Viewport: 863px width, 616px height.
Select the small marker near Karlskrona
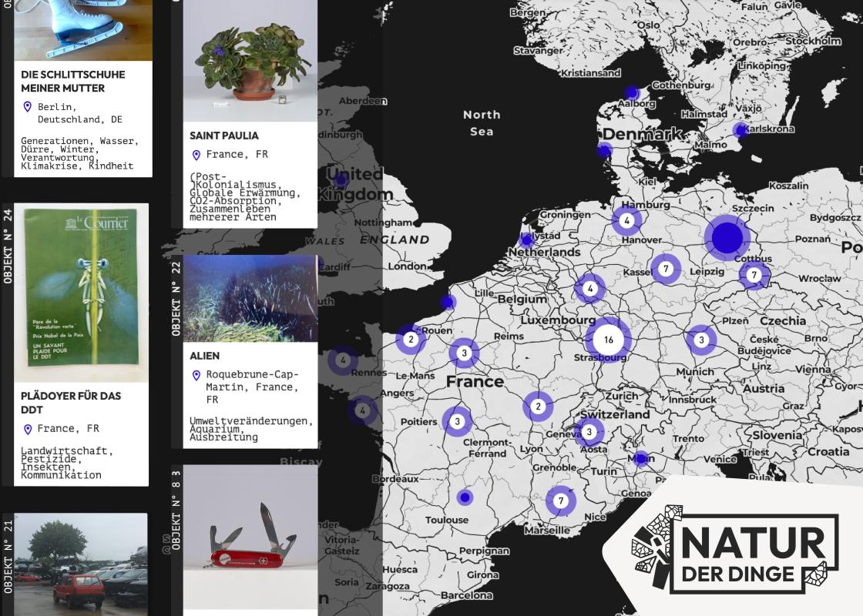[x=740, y=130]
